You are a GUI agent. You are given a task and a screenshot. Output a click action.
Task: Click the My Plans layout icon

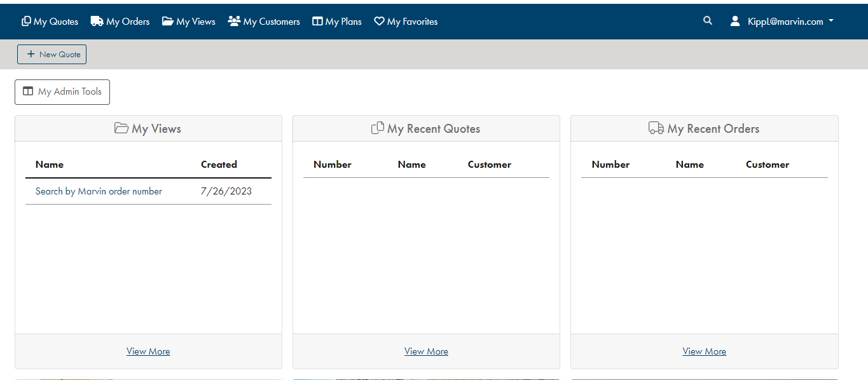317,22
